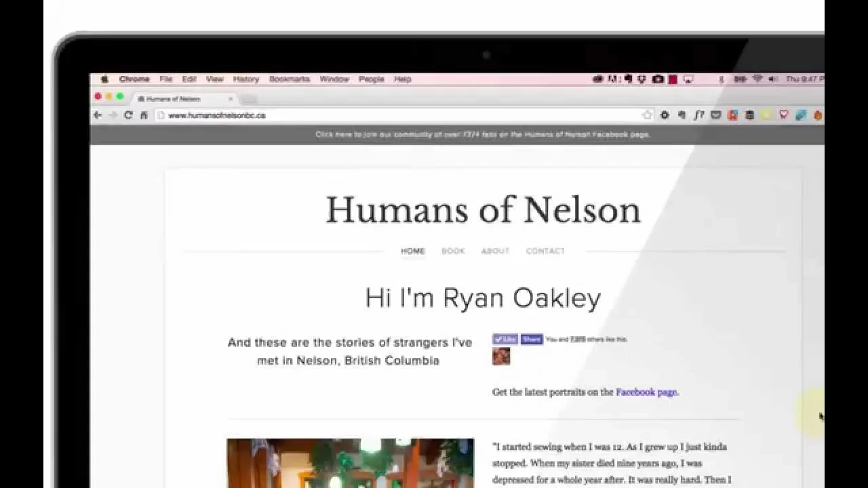Click the portrait photo thumbnail

tap(351, 463)
